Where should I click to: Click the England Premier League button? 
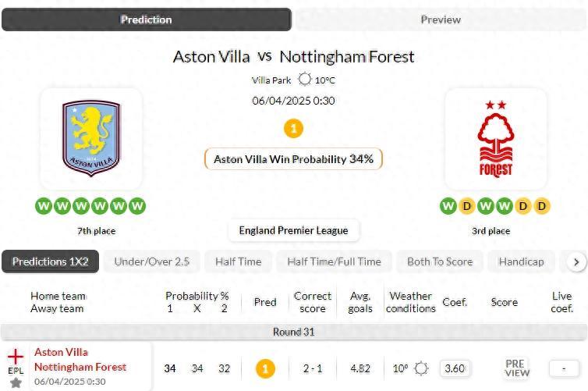[x=293, y=230]
